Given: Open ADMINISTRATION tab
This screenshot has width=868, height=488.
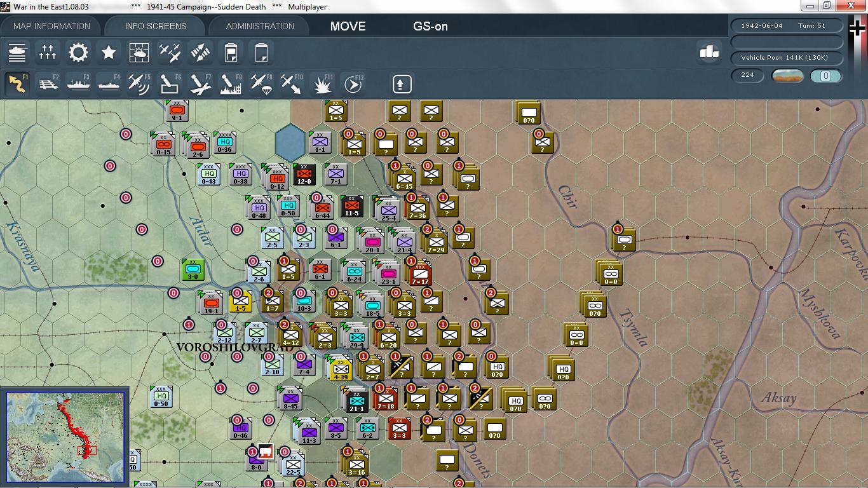Looking at the screenshot, I should click(x=260, y=26).
